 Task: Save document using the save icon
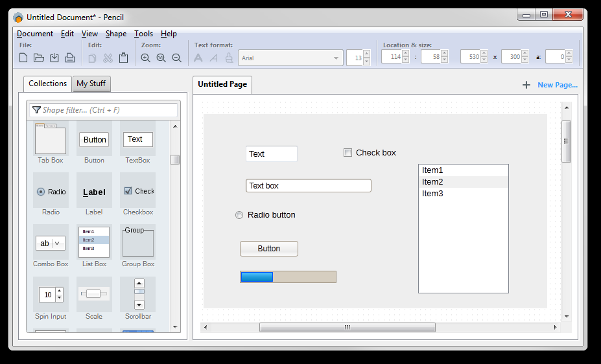click(54, 58)
